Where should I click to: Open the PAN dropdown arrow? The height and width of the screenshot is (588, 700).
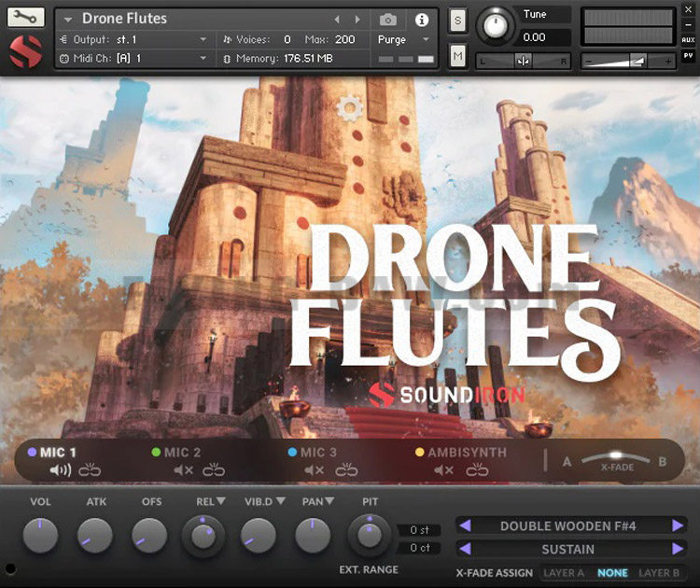tap(329, 501)
